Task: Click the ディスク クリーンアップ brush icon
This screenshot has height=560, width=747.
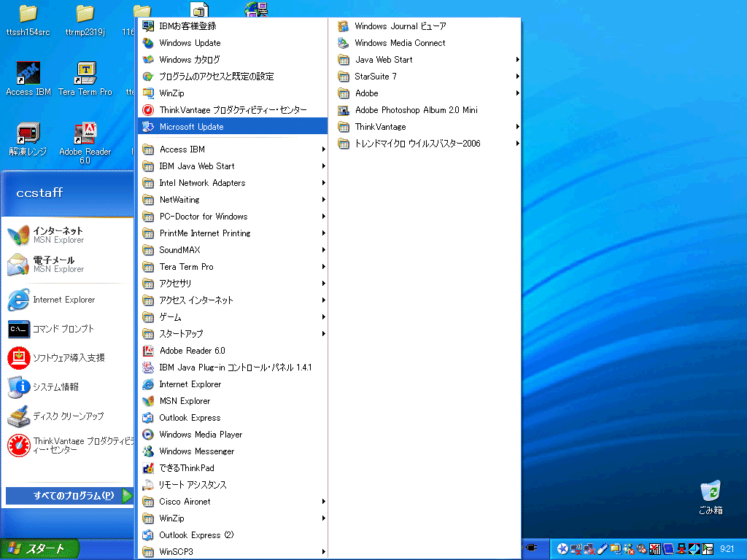Action: tap(18, 416)
